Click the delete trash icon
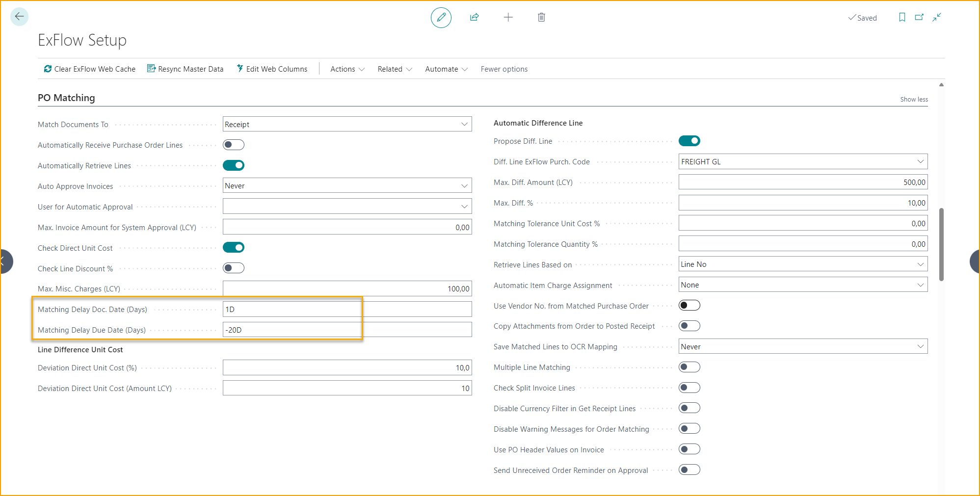980x496 pixels. coord(541,18)
